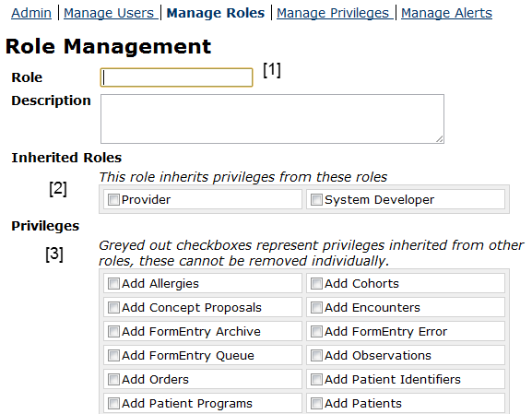Focus the Role name input field
532x414 pixels.
[x=176, y=77]
